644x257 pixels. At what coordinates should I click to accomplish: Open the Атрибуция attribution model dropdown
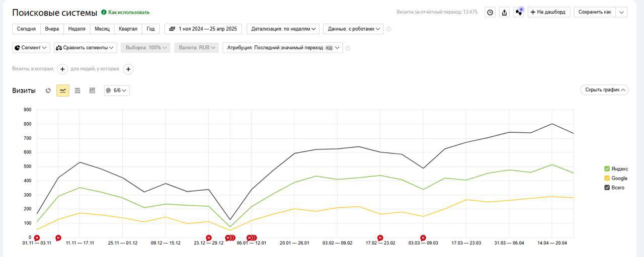[x=282, y=48]
